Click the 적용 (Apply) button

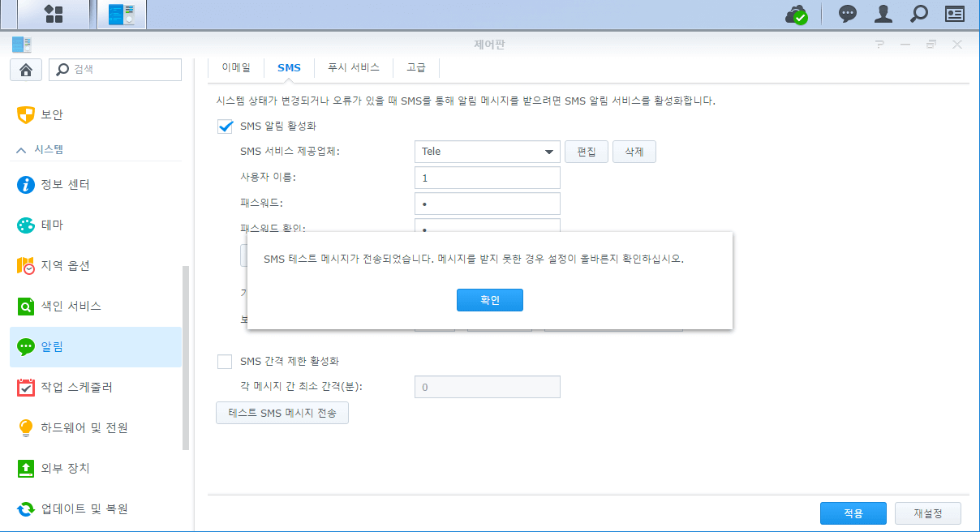(853, 513)
